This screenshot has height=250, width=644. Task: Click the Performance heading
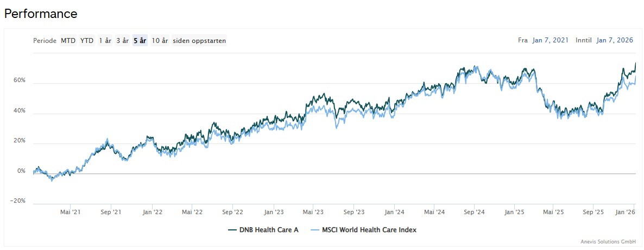[x=41, y=14]
